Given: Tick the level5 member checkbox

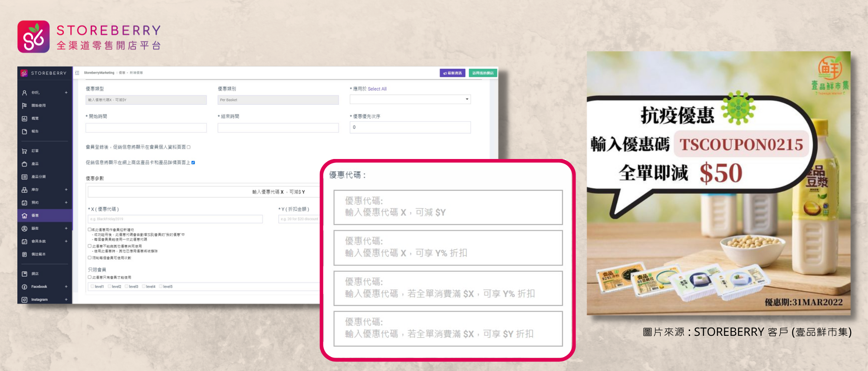Looking at the screenshot, I should tap(161, 286).
